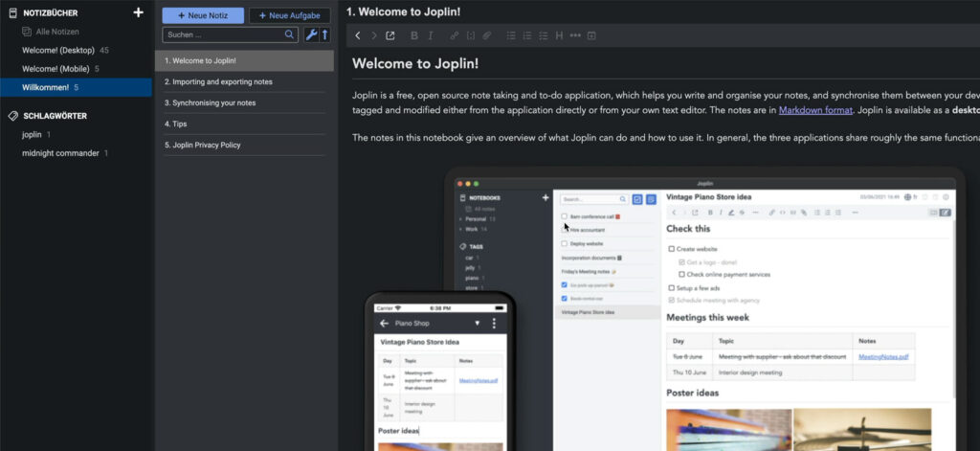Go back to the previous note
The width and height of the screenshot is (980, 451).
pos(358,36)
